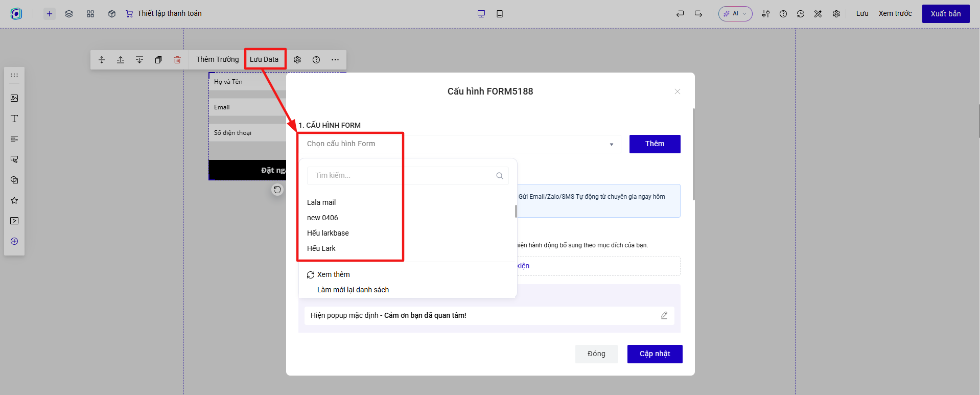Select the star icon tool in left sidebar
The image size is (980, 395).
coord(14,200)
